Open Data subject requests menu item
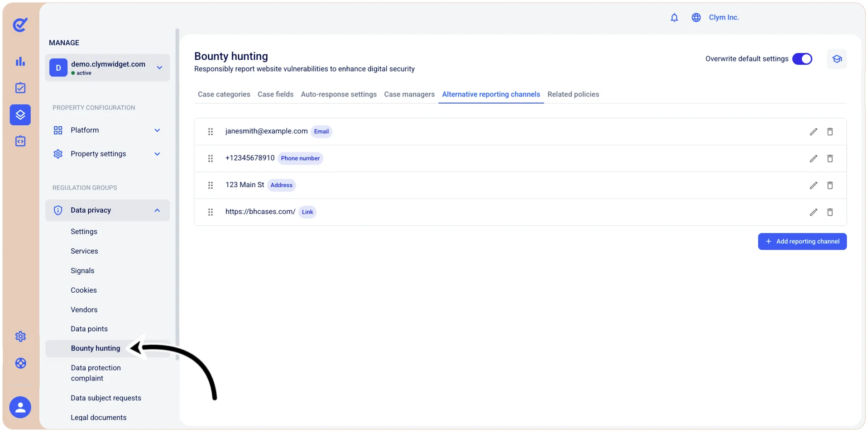 (x=106, y=398)
